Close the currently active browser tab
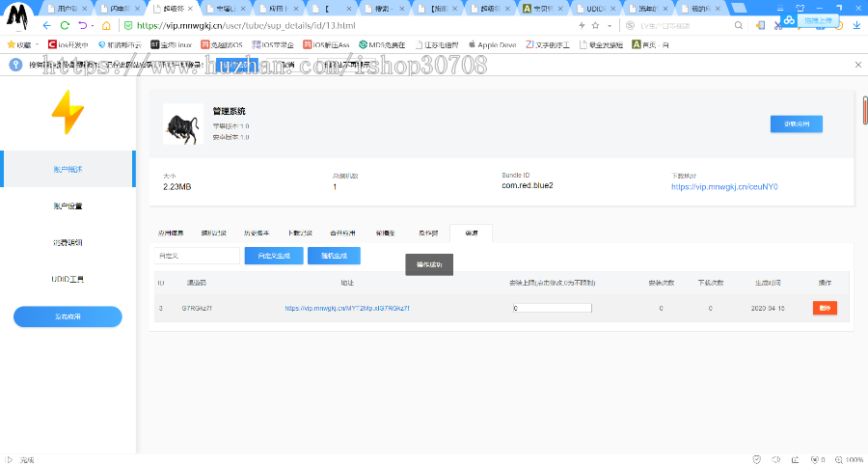The height and width of the screenshot is (466, 868). pyautogui.click(x=190, y=9)
